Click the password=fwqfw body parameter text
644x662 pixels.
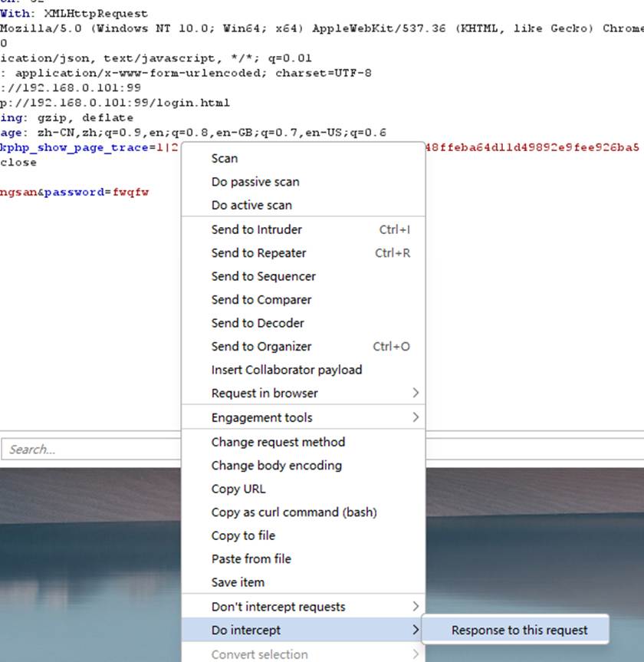[x=97, y=193]
